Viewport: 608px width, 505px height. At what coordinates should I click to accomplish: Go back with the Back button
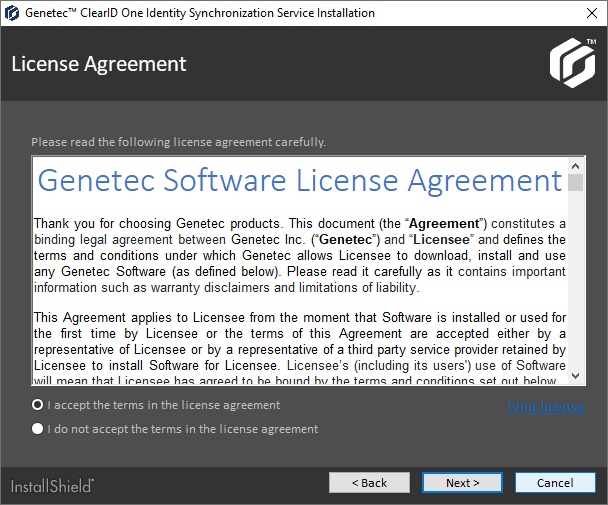369,483
